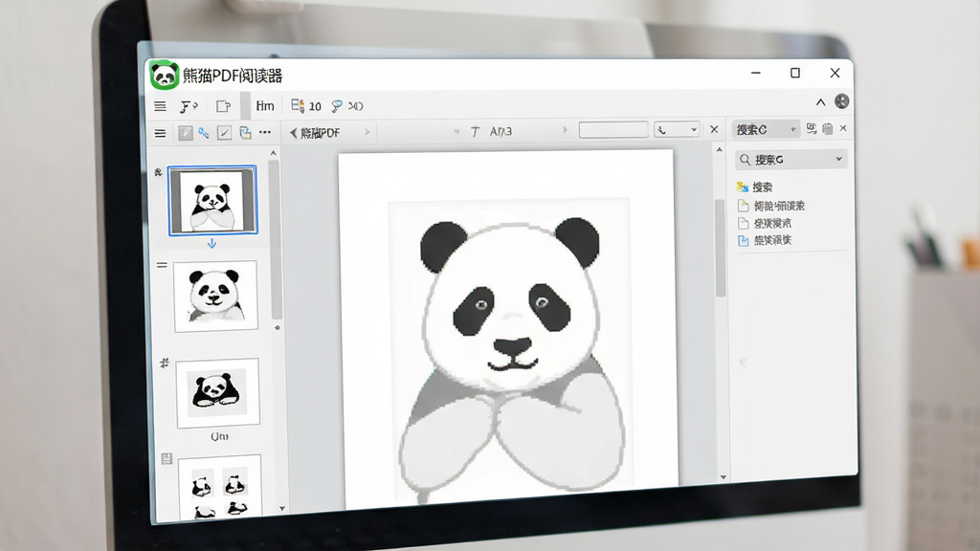Toggle the checkbox icon in thumbnail toolbar
Screen dimensions: 980x551
(224, 133)
